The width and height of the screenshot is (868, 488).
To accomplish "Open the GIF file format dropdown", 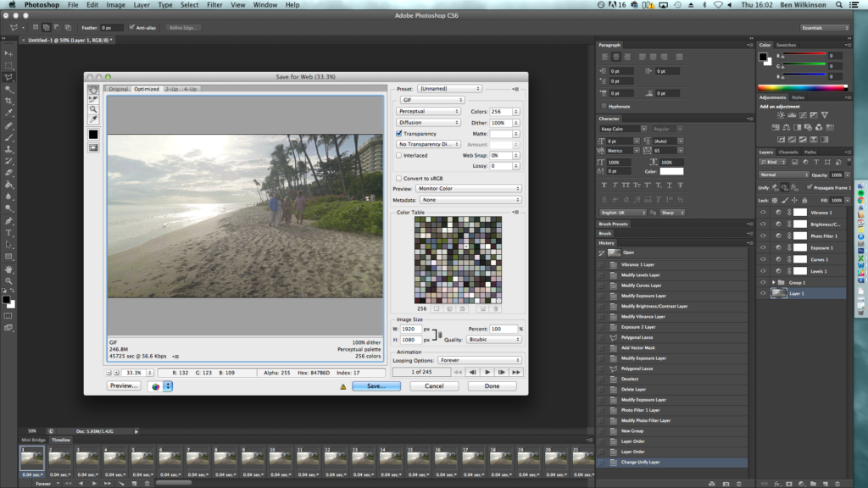I will [x=431, y=100].
